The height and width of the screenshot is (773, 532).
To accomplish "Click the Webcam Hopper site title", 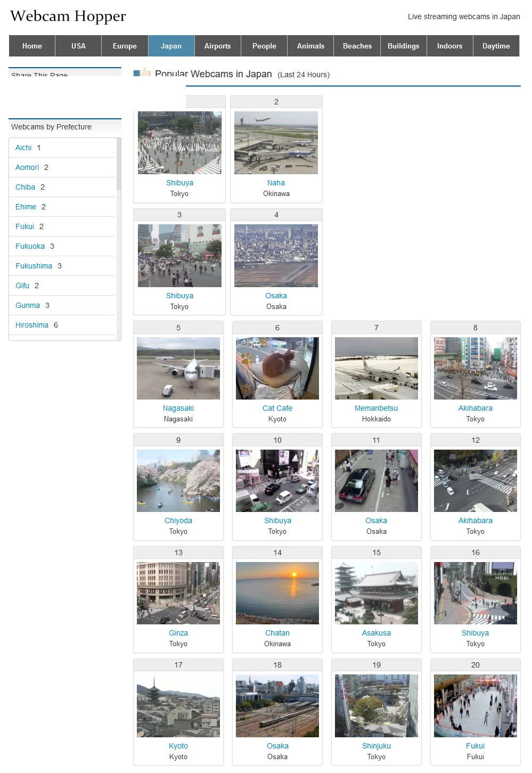I will click(68, 17).
